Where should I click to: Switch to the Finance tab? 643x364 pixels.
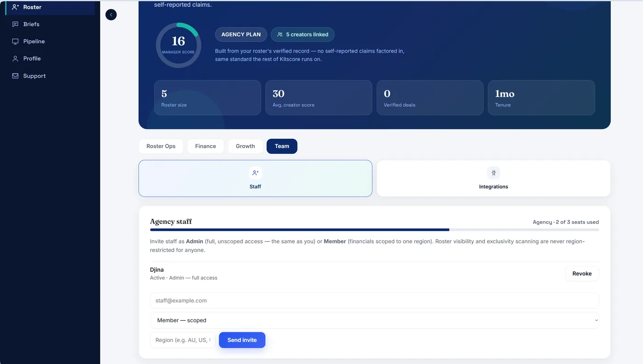coord(205,146)
